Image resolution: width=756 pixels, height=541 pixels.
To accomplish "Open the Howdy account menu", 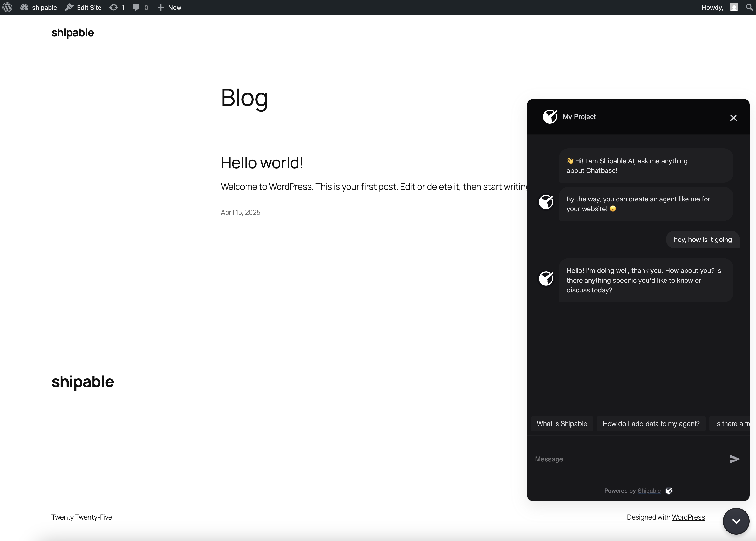I will pos(720,7).
